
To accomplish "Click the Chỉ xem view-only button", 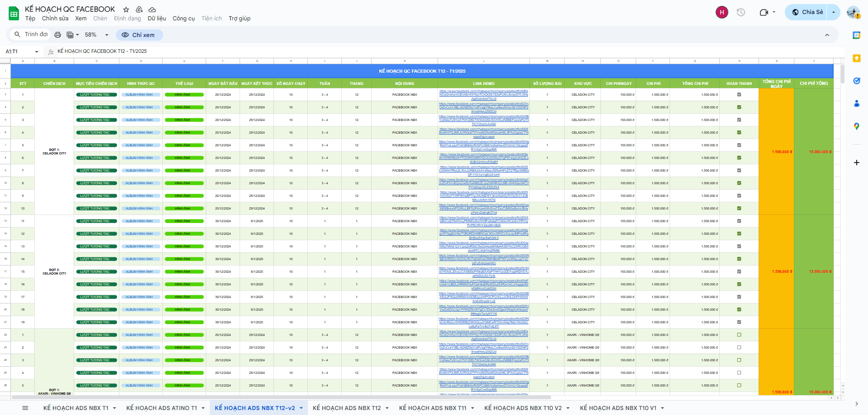I will click(x=139, y=35).
